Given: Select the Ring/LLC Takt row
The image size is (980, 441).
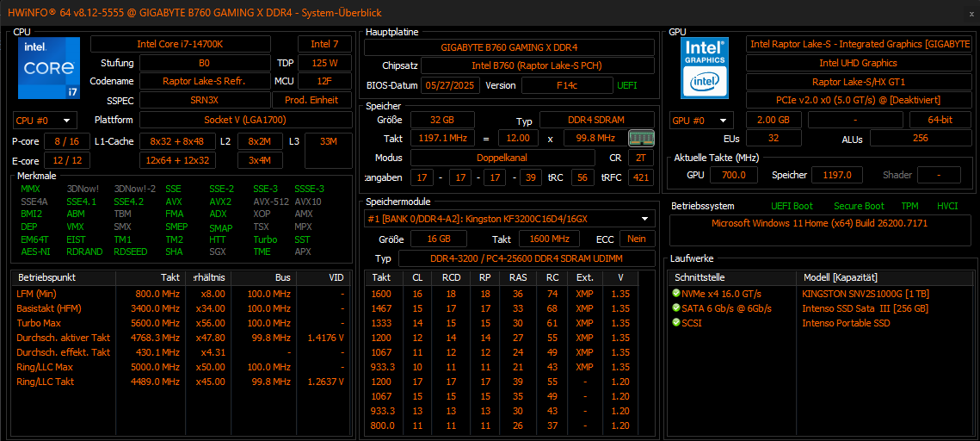Looking at the screenshot, I should tap(181, 382).
